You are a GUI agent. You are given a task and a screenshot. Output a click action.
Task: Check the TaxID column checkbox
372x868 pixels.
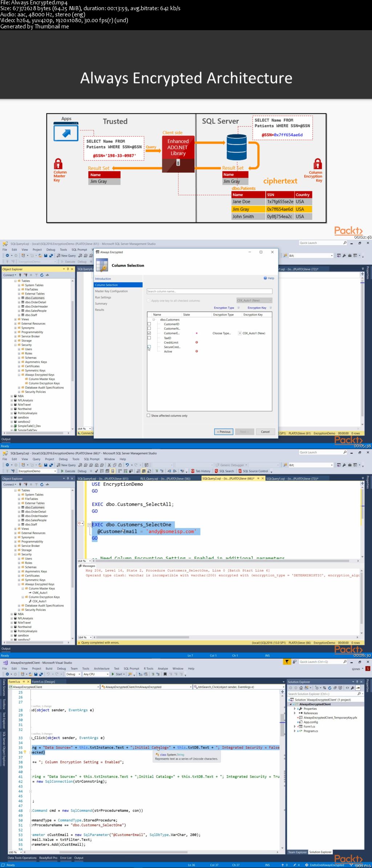point(149,338)
